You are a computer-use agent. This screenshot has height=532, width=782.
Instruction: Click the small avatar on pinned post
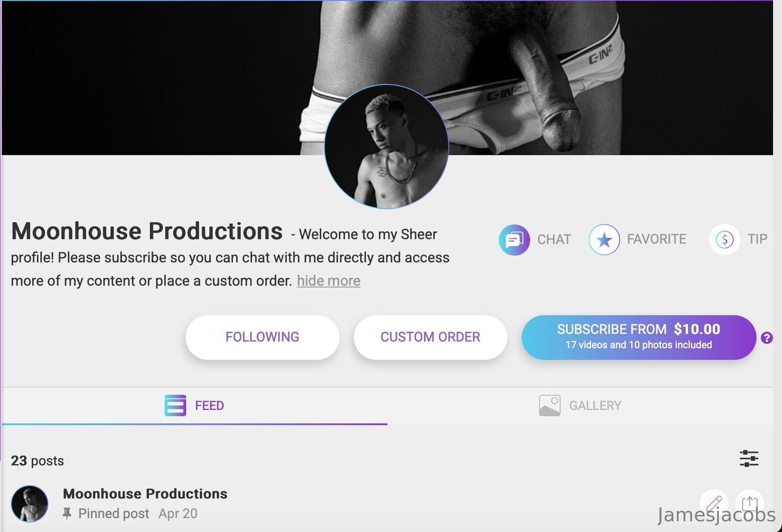[x=30, y=504]
